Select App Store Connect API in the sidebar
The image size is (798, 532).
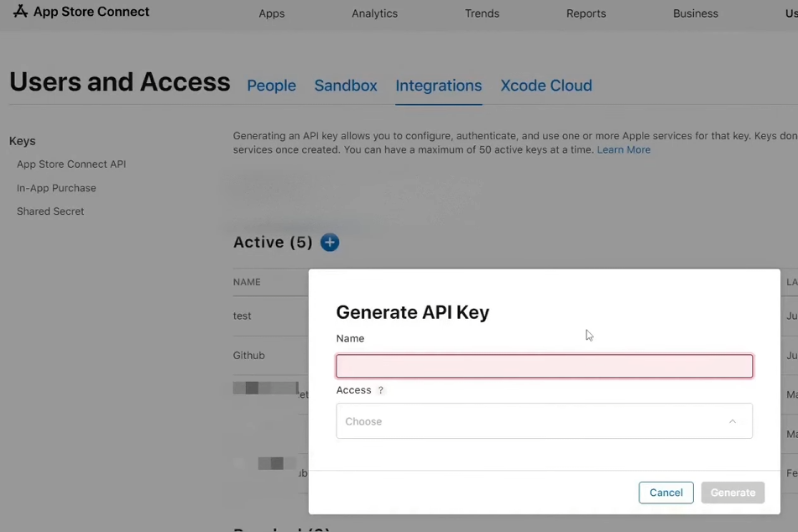[70, 164]
